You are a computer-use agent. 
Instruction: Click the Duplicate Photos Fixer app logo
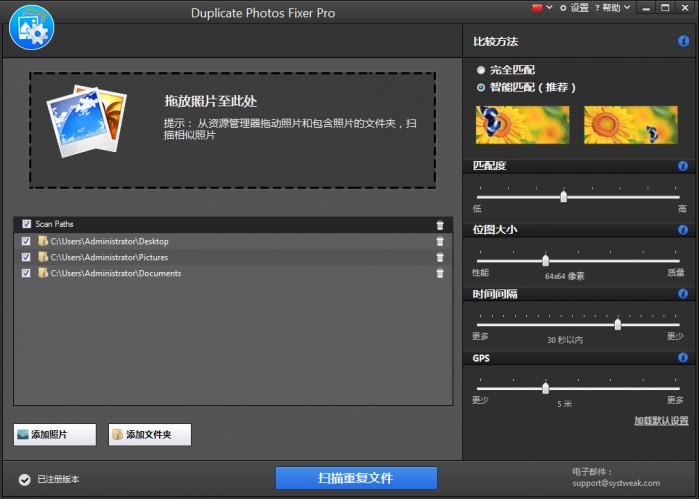coord(31,28)
